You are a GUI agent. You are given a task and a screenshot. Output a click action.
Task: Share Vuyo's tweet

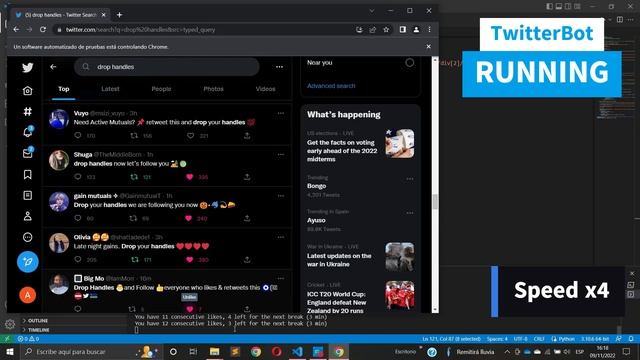(x=247, y=136)
